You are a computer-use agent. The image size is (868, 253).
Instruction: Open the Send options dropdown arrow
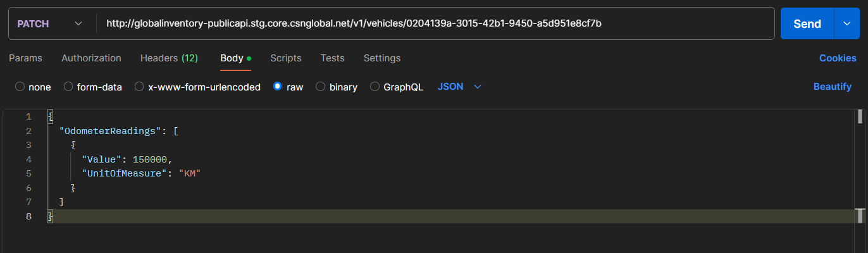[847, 23]
